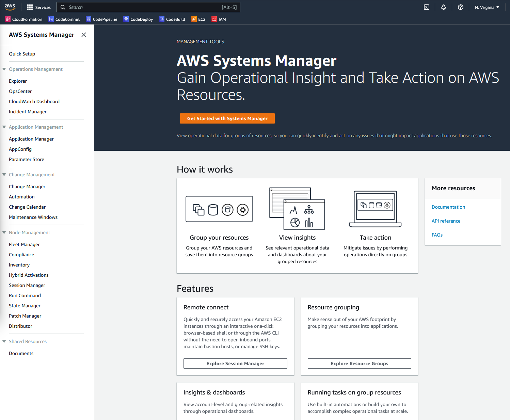Open the Services grid menu
Screen dimensions: 510x420
[x=39, y=7]
